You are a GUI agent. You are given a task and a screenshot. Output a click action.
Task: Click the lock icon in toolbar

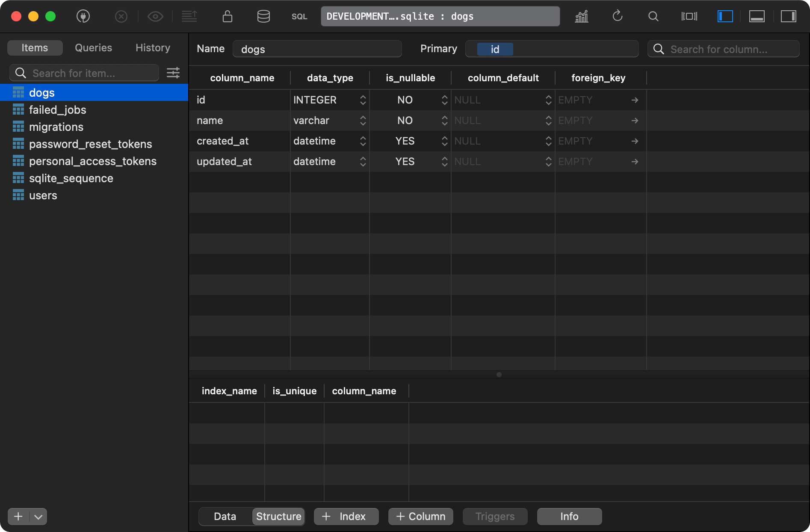tap(228, 17)
